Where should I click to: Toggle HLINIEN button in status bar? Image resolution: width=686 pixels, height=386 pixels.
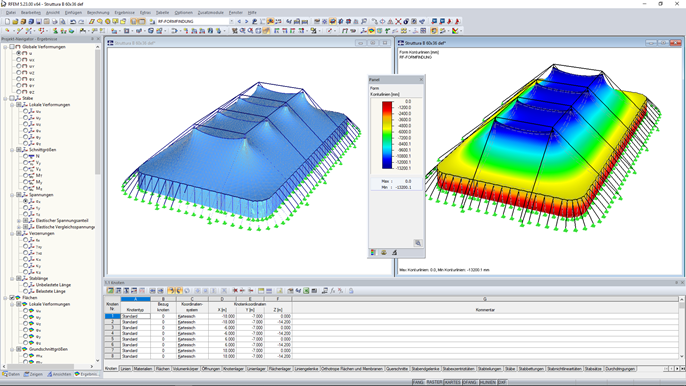pos(487,382)
